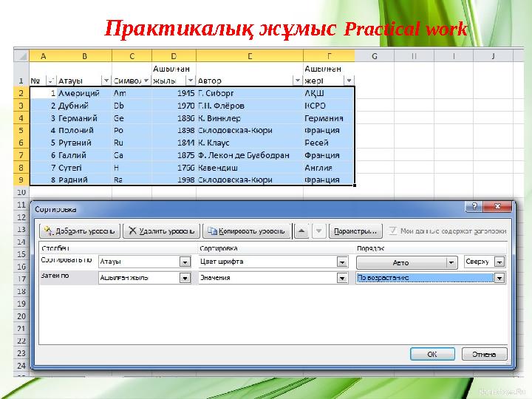Viewport: 532px width, 399px height.
Task: Click cell containing Полоний
Action: [x=84, y=130]
